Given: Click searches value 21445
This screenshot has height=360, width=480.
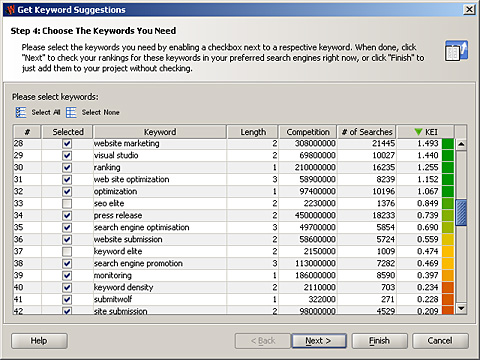Looking at the screenshot, I should pyautogui.click(x=383, y=144).
